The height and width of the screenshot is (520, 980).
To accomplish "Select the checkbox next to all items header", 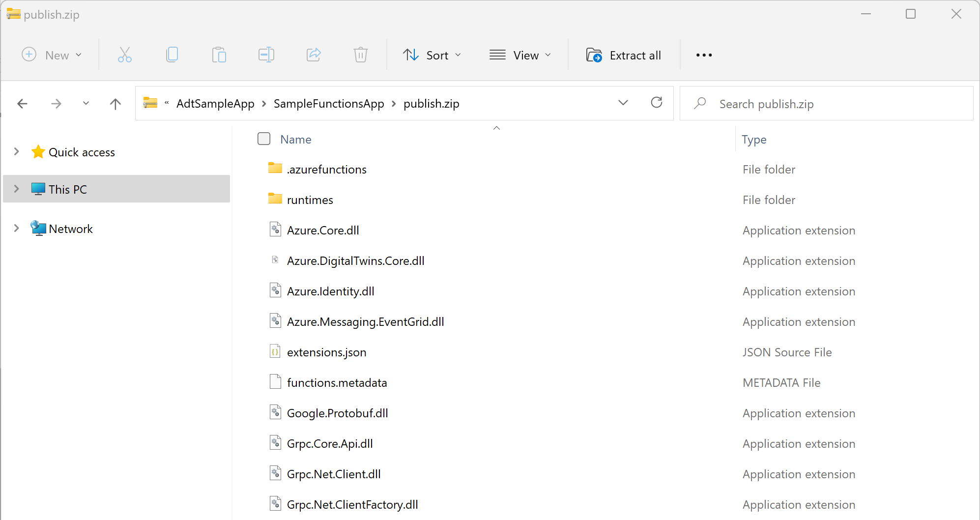I will 264,139.
